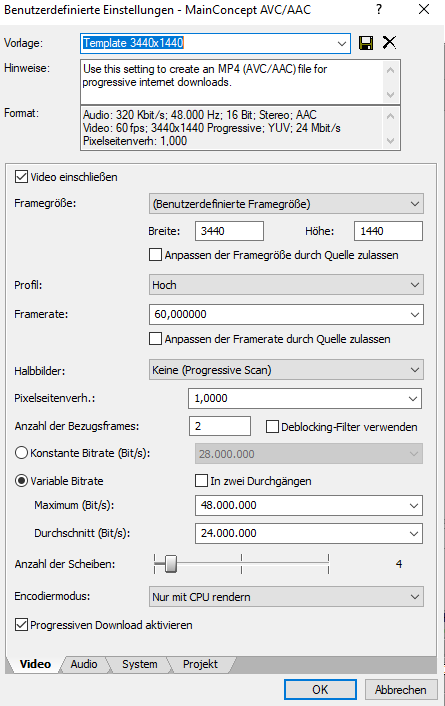Select Konstante Bitrate radio button
Image resolution: width=445 pixels, height=706 pixels.
(x=22, y=453)
